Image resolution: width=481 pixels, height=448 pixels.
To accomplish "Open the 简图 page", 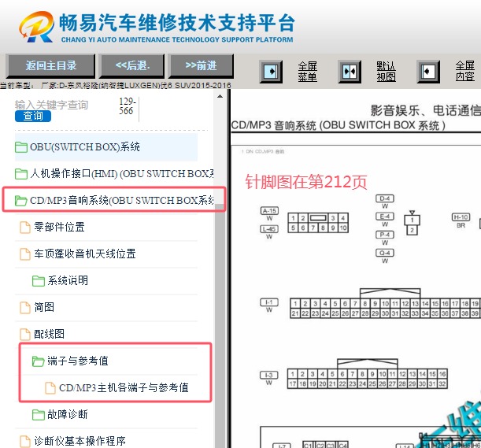I will tap(44, 307).
